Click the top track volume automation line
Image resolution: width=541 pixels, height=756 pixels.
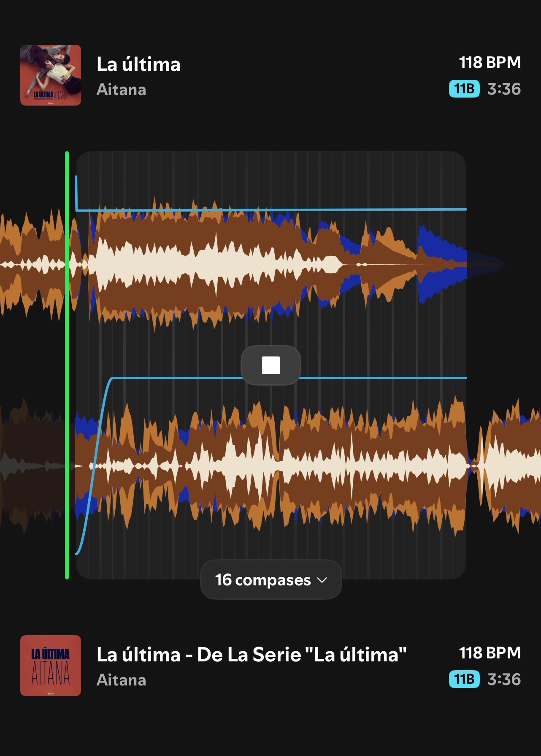tap(271, 209)
